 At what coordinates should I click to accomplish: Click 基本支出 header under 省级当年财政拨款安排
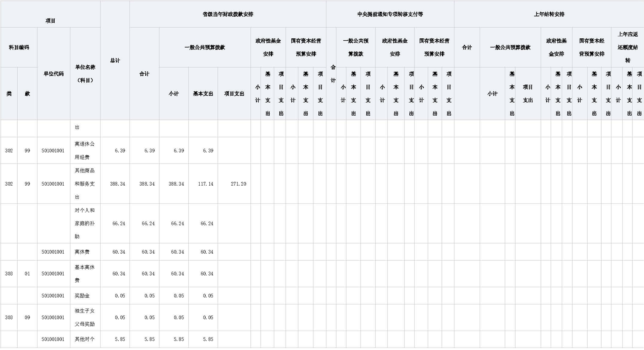click(x=203, y=93)
